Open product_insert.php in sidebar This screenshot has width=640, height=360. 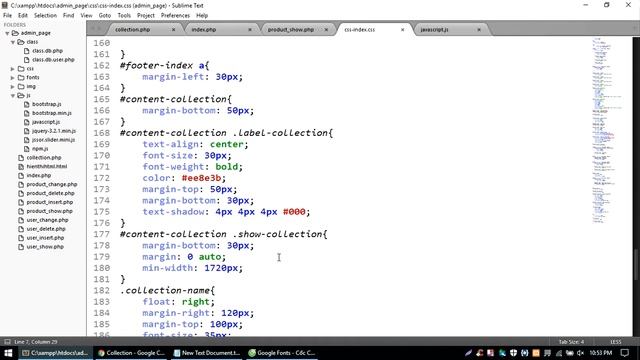click(x=50, y=202)
